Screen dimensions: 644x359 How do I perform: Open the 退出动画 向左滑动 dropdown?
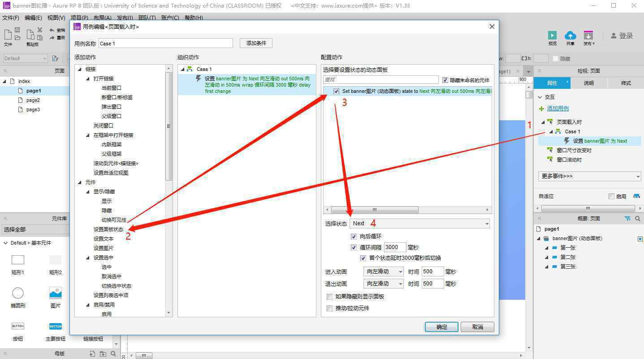tap(384, 284)
